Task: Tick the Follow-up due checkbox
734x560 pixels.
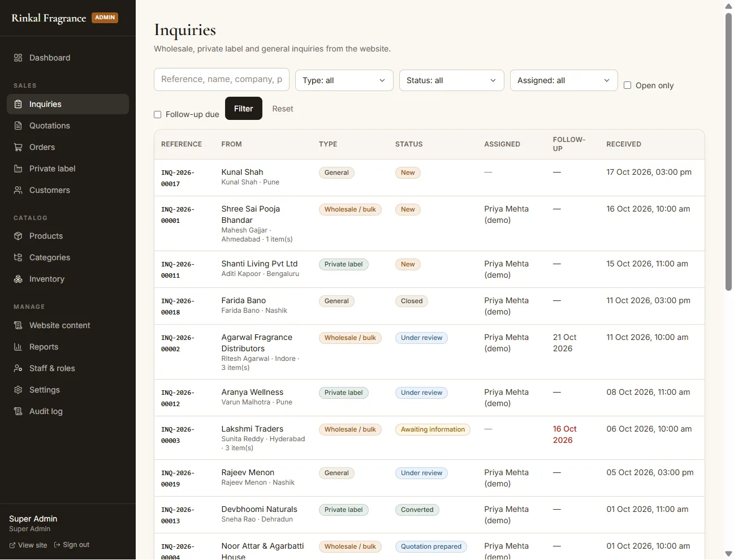Action: coord(158,114)
